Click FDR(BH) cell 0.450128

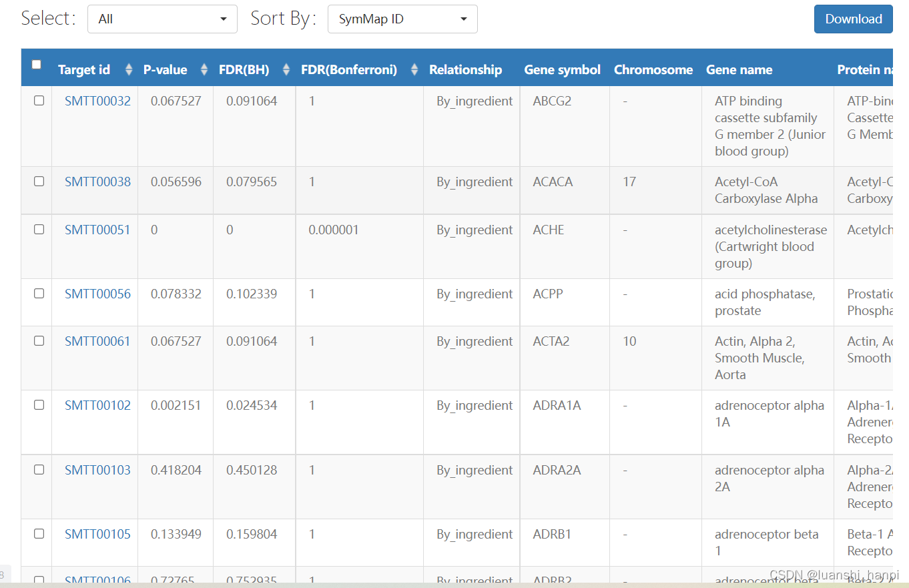[252, 470]
